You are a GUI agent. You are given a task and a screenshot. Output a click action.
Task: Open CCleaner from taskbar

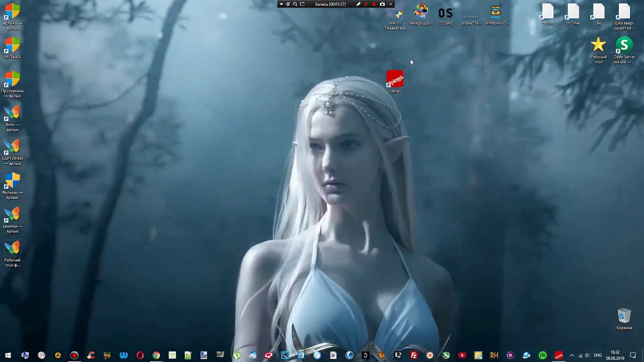91,355
